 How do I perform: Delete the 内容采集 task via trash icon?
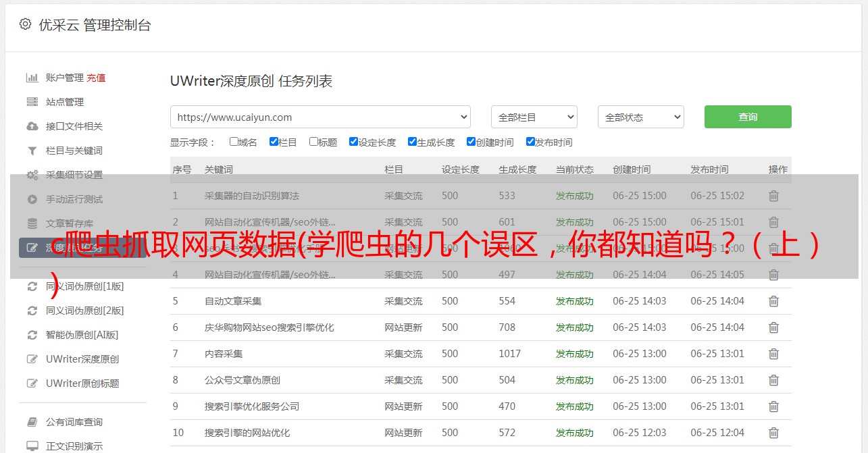(x=774, y=354)
